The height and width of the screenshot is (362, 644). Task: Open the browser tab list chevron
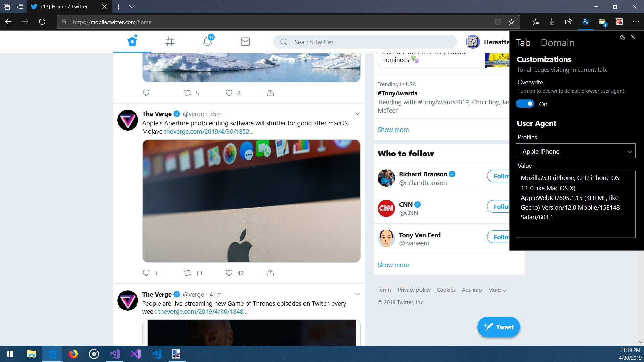[x=132, y=7]
